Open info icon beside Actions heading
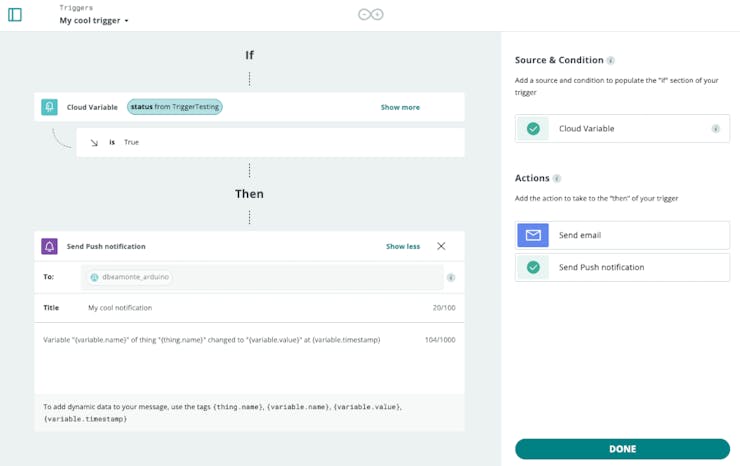Viewport: 740px width, 466px height. 557,179
